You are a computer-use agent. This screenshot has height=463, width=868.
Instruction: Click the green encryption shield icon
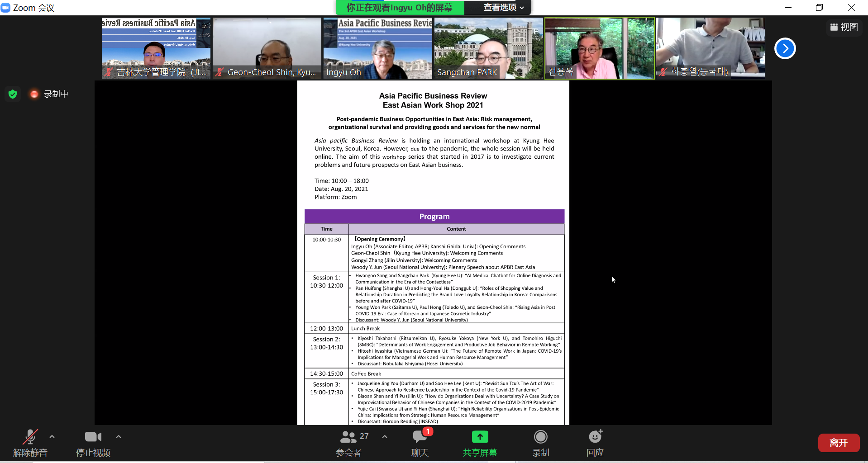coord(13,94)
